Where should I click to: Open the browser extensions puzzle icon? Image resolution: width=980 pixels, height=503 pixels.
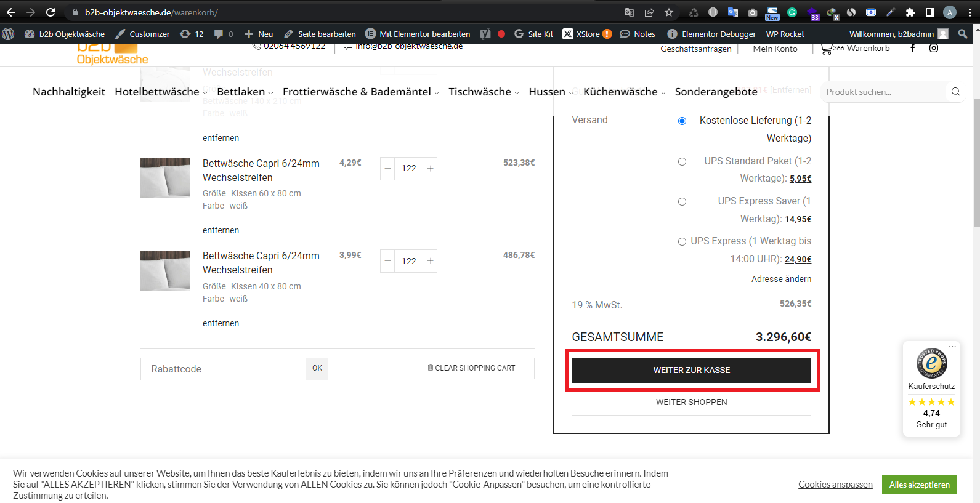(910, 12)
